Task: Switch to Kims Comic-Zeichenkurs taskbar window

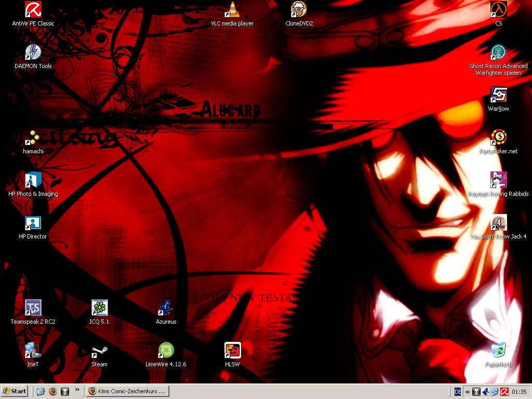Action: tap(127, 391)
